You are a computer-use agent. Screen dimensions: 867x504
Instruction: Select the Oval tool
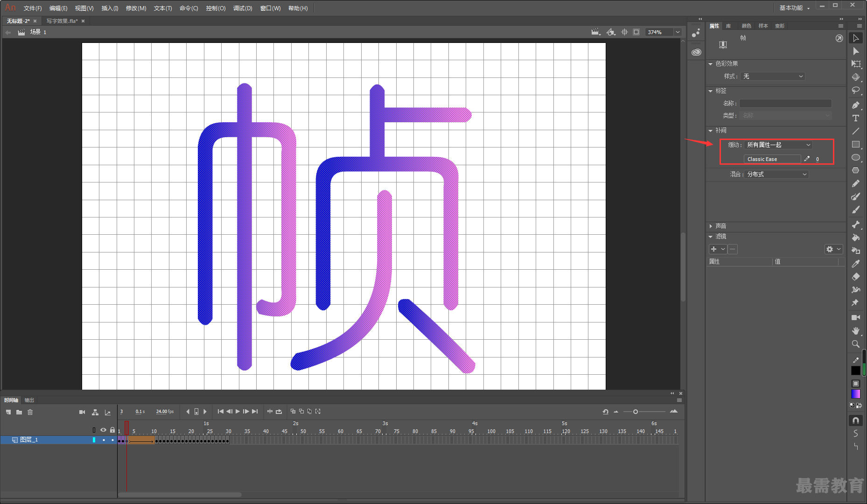click(855, 157)
